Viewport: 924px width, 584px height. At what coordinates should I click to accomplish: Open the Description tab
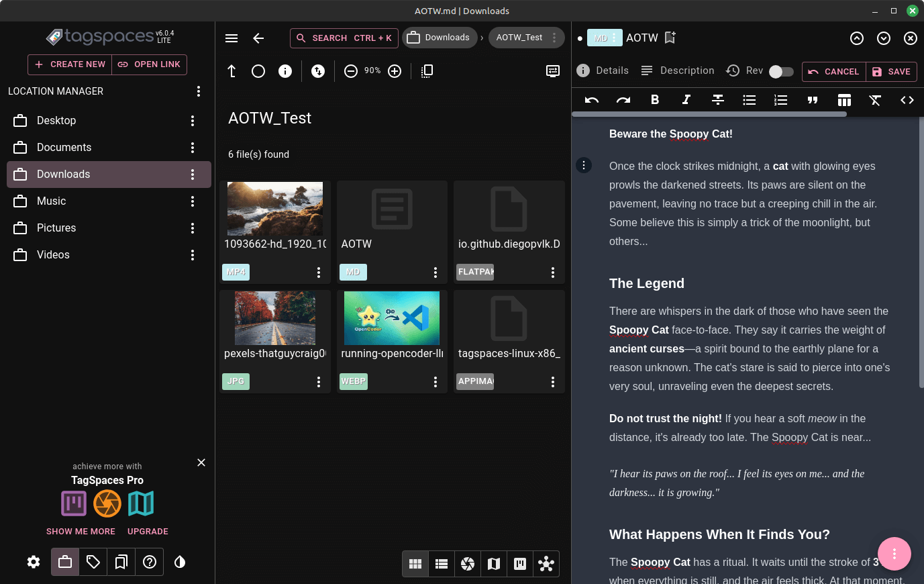point(678,70)
